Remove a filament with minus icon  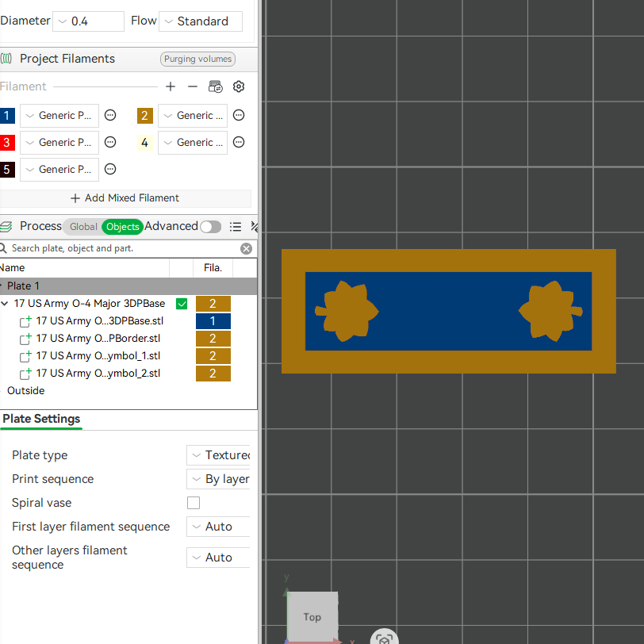(193, 86)
